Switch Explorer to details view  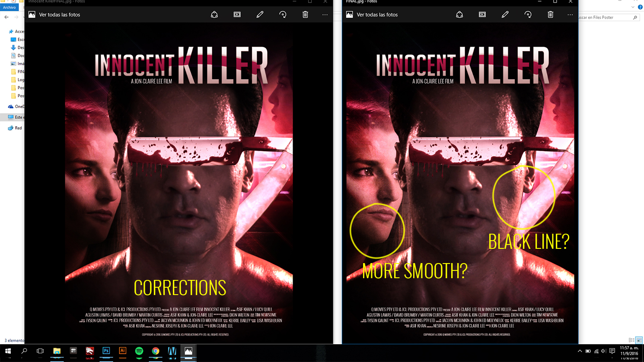tap(631, 340)
